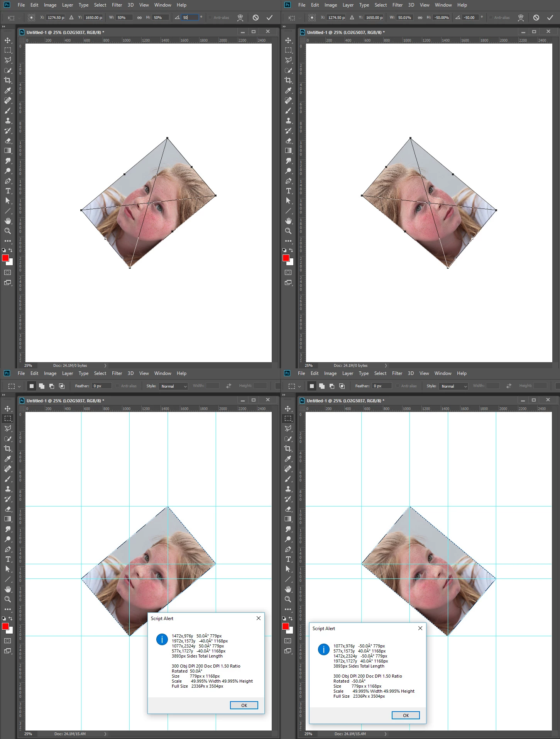The height and width of the screenshot is (739, 560).
Task: Select the Crop tool in top-left window
Action: [x=8, y=80]
